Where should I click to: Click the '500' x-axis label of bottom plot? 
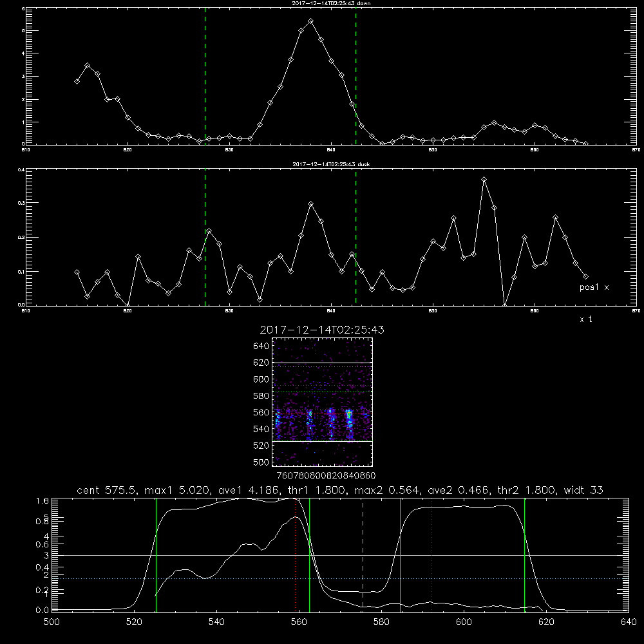(52, 622)
